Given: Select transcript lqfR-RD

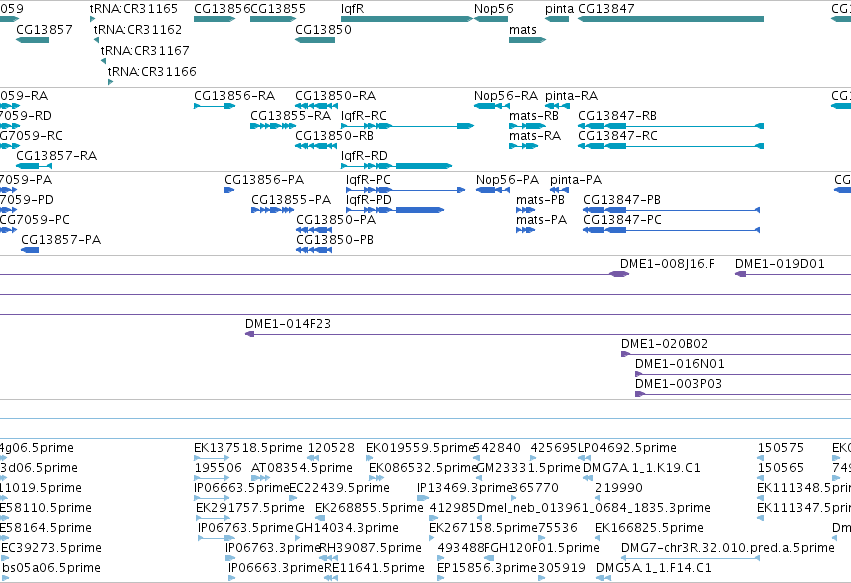Looking at the screenshot, I should tap(396, 166).
